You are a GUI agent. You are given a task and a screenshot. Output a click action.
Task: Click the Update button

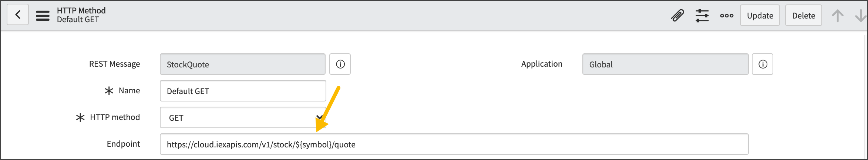click(760, 16)
